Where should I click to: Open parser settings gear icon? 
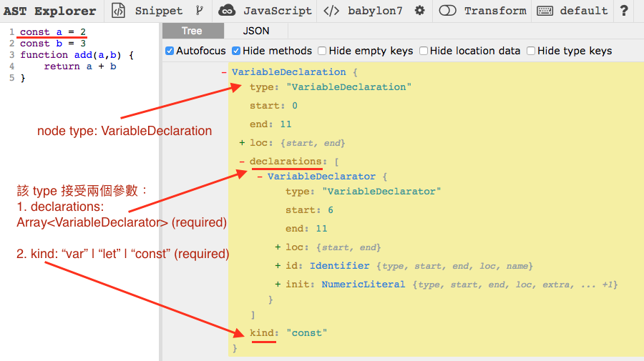click(x=419, y=10)
